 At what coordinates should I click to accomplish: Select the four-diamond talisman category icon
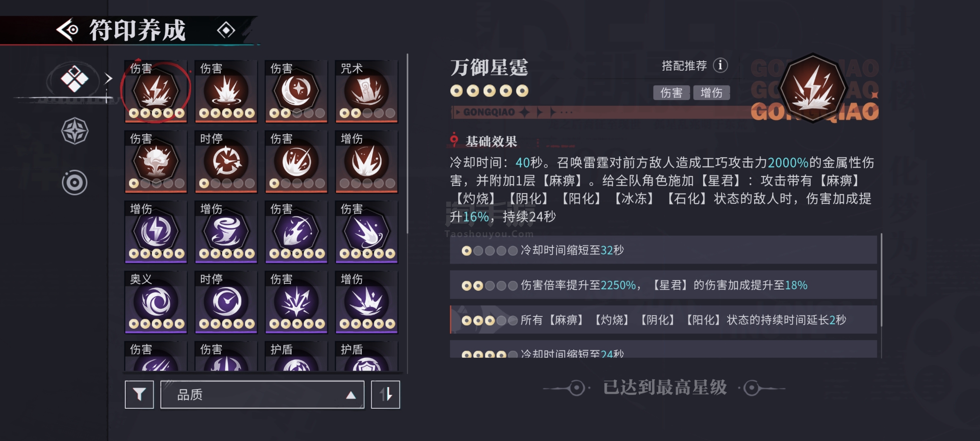coord(74,79)
